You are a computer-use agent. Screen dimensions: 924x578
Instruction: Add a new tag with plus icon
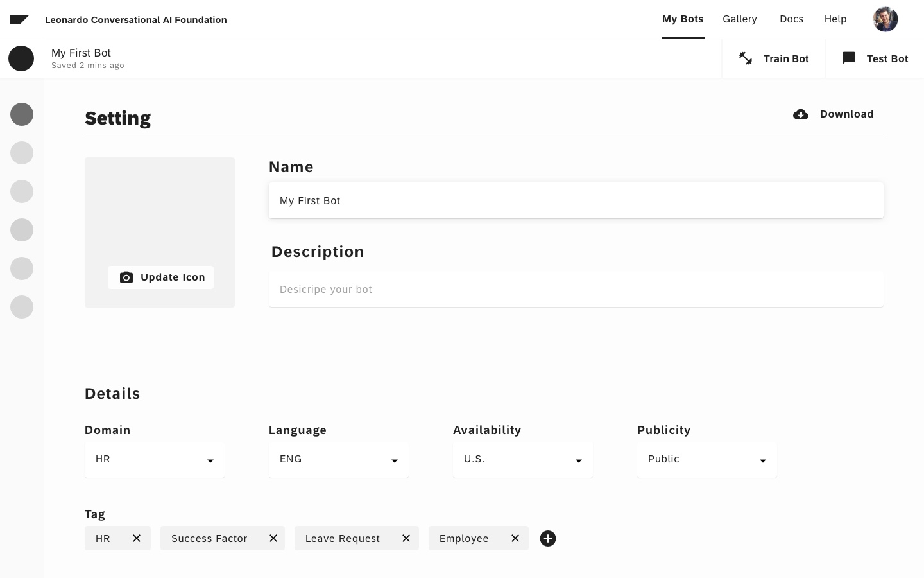[548, 538]
